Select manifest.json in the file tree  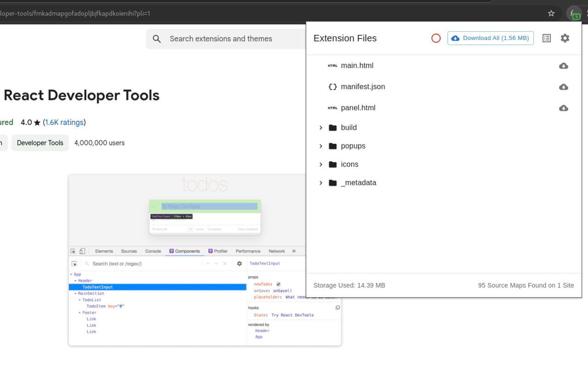pos(362,87)
